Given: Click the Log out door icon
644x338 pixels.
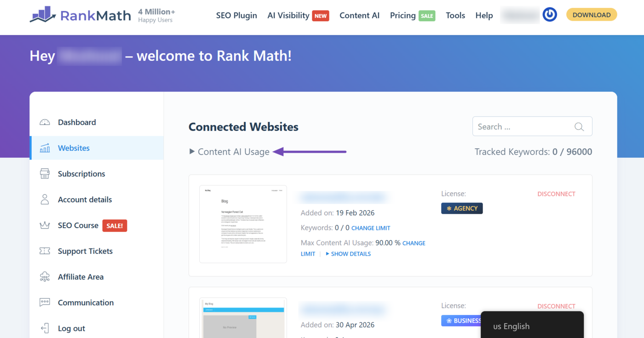Looking at the screenshot, I should [45, 328].
